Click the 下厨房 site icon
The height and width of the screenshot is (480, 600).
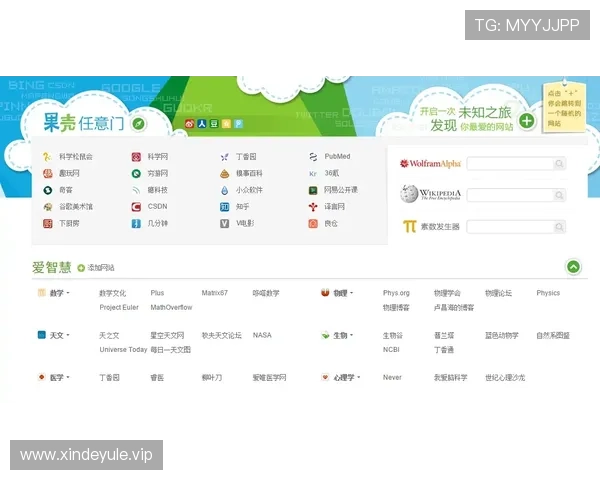click(x=47, y=223)
